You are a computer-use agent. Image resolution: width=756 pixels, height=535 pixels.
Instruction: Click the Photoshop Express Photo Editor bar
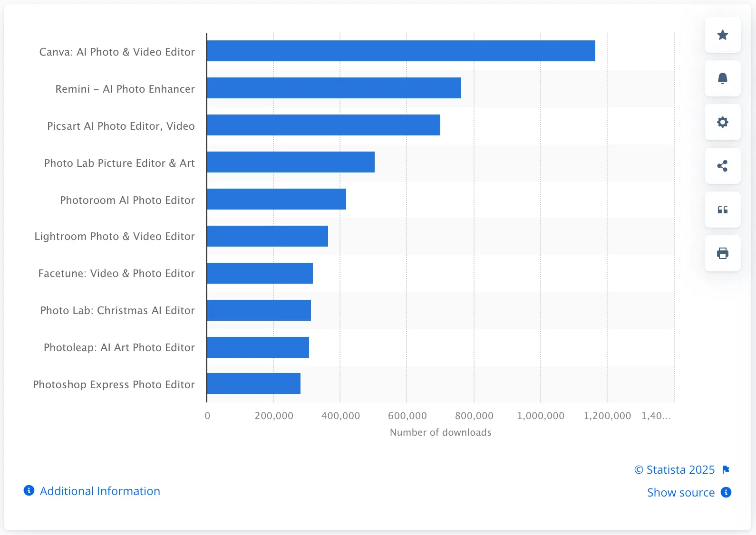[x=253, y=383]
